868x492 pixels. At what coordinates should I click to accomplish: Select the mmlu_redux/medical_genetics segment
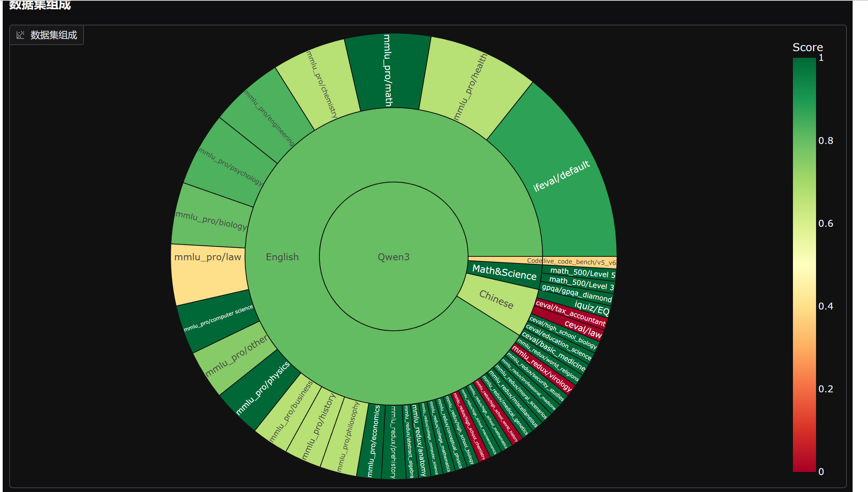pos(505,405)
